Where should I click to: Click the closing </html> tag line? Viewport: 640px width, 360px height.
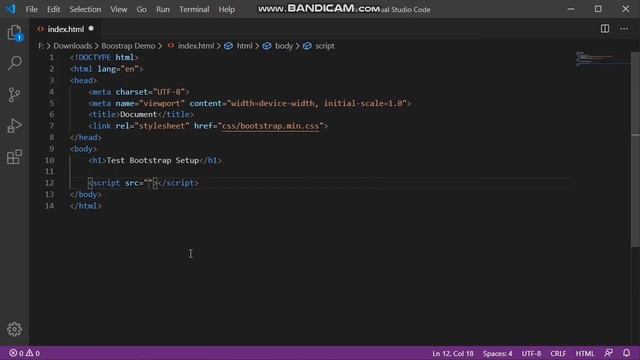coord(86,206)
